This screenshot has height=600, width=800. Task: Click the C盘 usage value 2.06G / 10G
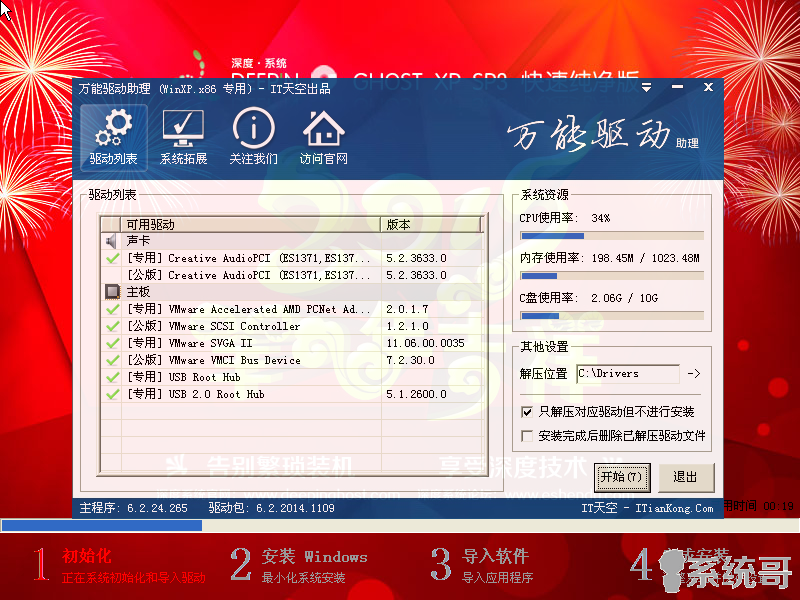coord(624,298)
